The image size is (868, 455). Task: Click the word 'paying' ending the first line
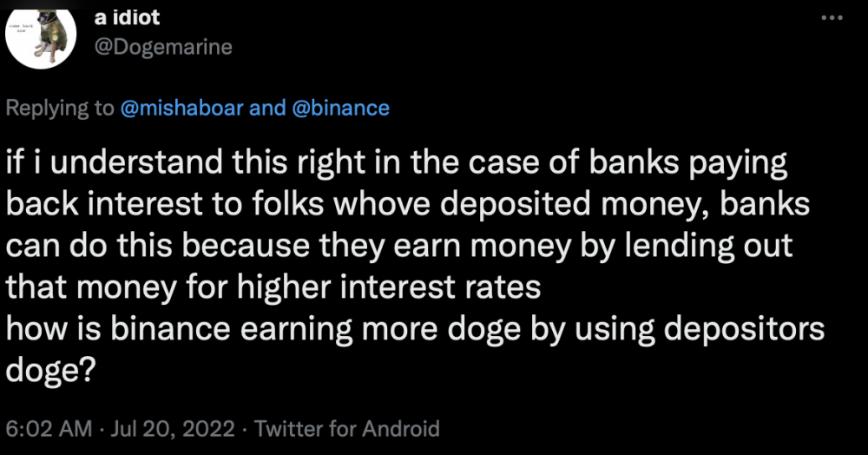(x=737, y=164)
